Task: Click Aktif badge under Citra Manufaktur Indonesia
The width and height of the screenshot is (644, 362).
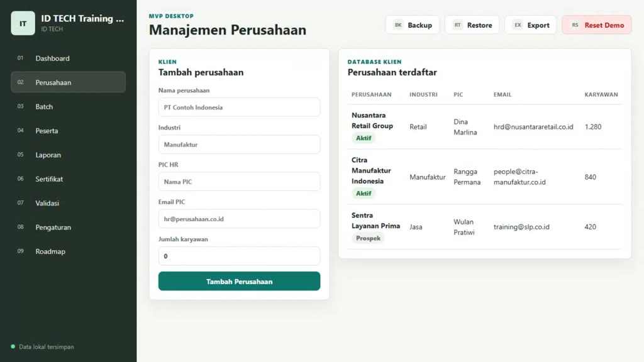Action: click(x=364, y=194)
